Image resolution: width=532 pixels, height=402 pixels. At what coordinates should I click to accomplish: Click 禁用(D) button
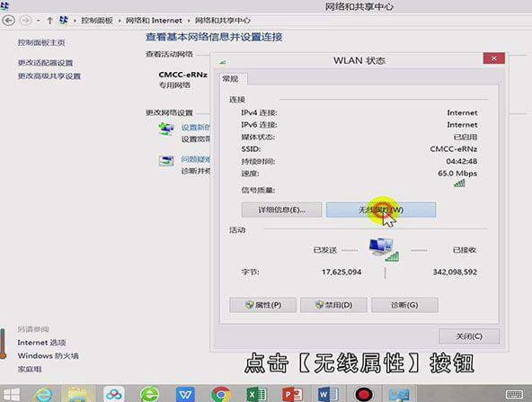coord(333,305)
